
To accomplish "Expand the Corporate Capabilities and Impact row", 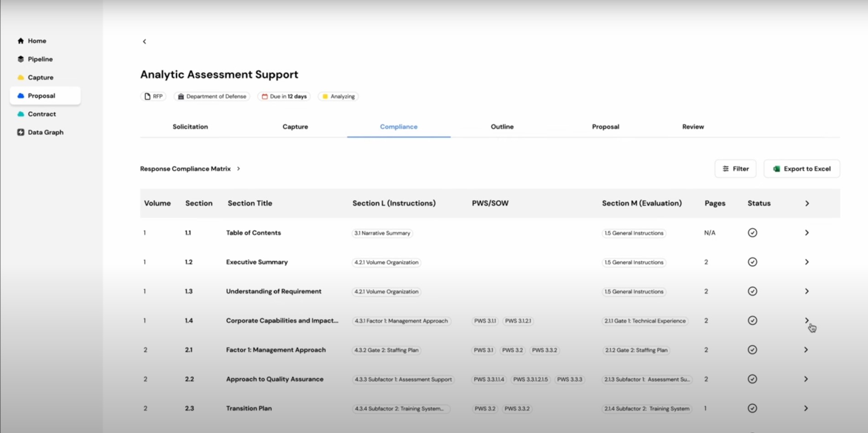I will [807, 320].
